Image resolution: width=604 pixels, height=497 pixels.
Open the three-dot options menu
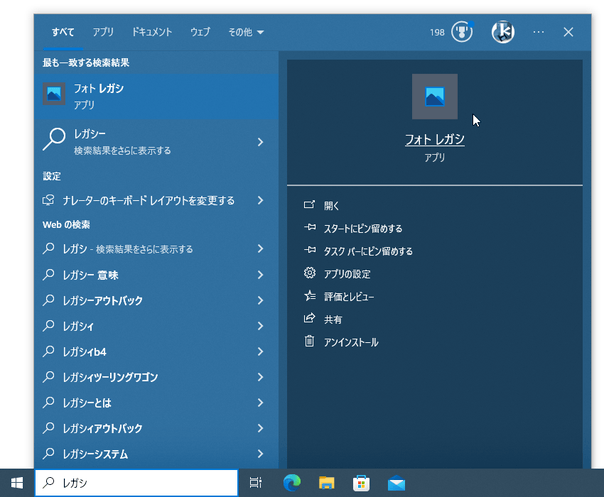[539, 32]
